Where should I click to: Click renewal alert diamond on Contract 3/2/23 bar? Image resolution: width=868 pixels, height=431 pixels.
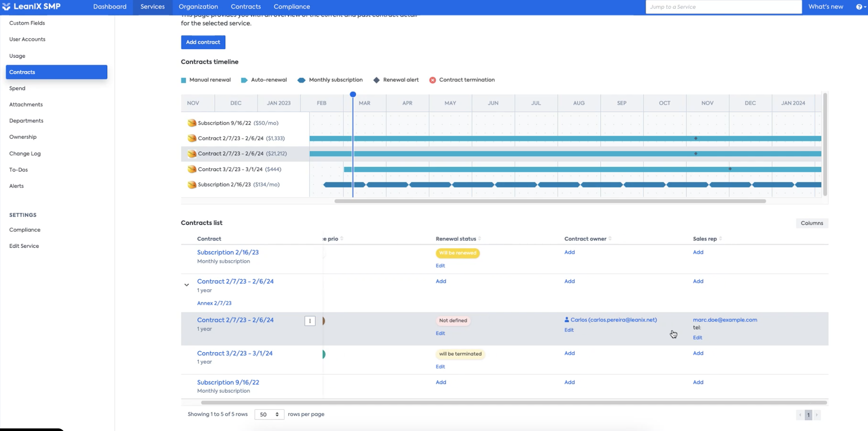[x=730, y=169]
